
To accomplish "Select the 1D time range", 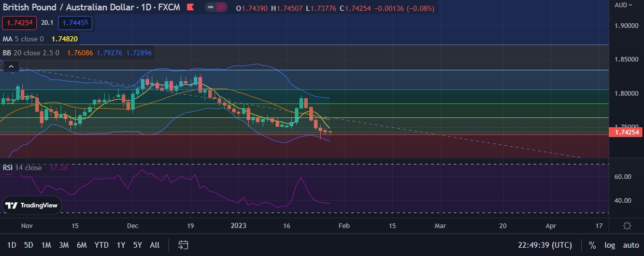I will [x=11, y=245].
